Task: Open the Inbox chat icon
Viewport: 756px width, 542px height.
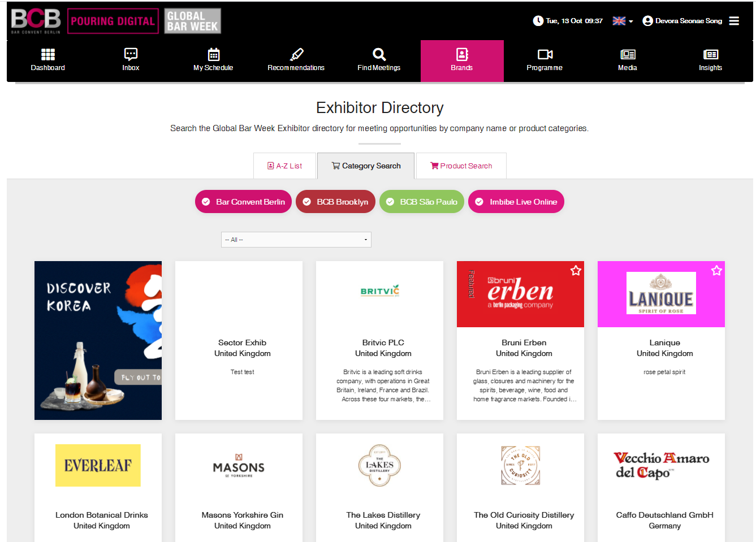Action: tap(131, 54)
